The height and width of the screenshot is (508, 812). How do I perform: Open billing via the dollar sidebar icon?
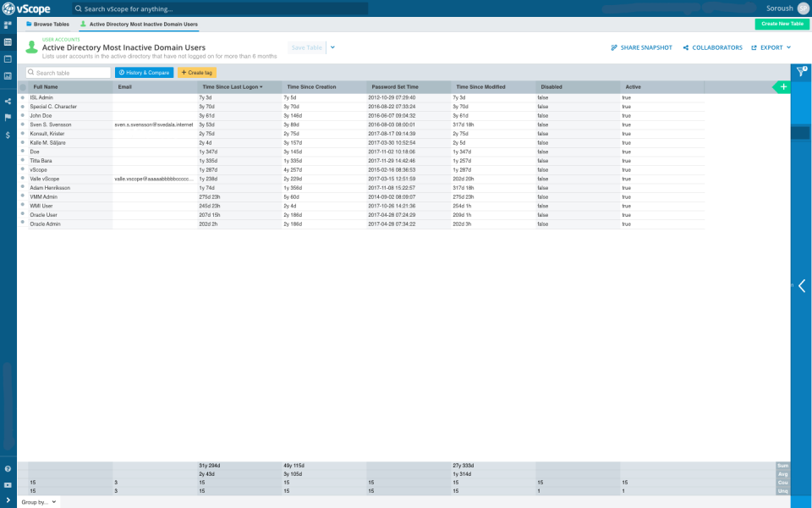coord(8,134)
